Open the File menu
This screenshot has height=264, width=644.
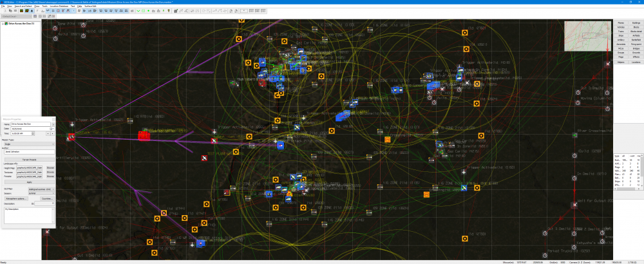tap(3, 6)
